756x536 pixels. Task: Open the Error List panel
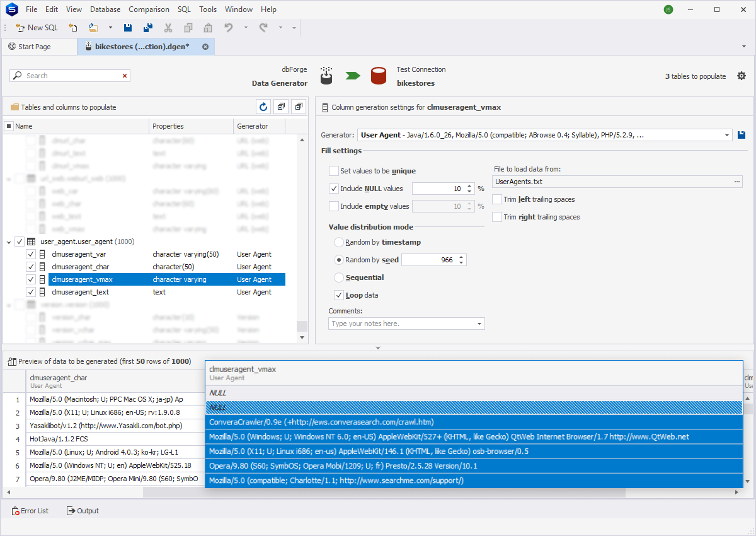point(30,511)
